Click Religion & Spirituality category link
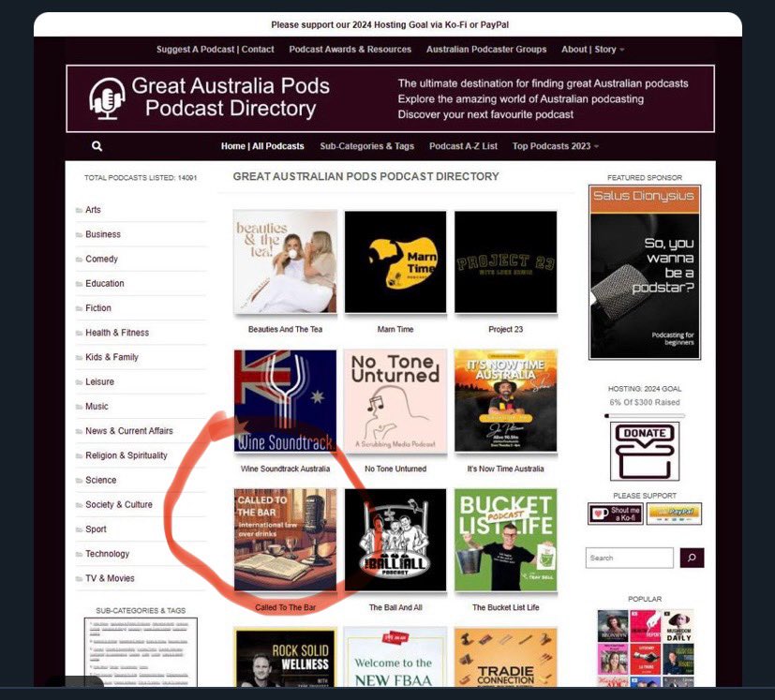Viewport: 775px width, 700px height. tap(126, 455)
